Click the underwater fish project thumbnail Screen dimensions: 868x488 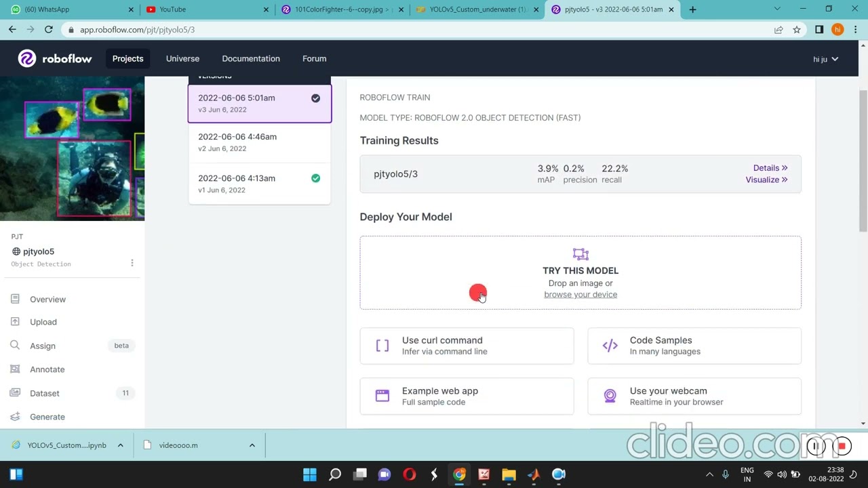click(x=72, y=148)
